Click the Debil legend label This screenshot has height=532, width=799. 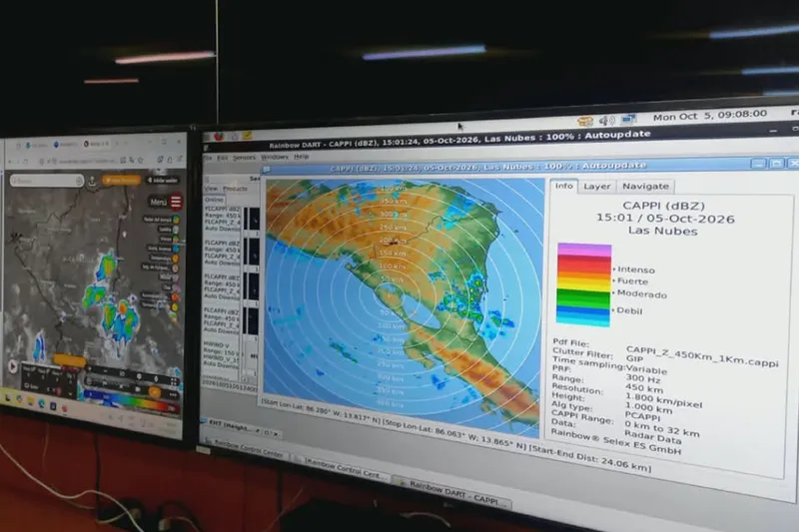point(629,310)
